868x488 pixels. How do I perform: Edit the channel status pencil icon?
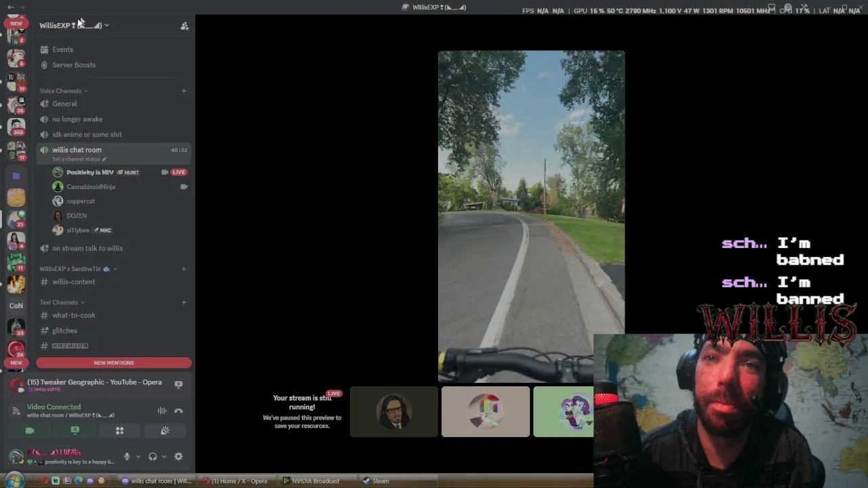104,159
